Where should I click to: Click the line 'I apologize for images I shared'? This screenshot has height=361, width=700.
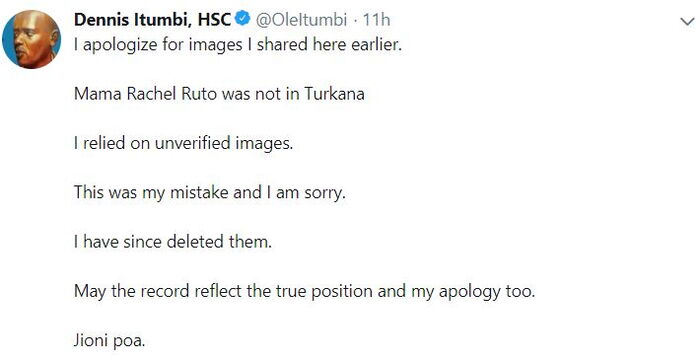coord(238,45)
